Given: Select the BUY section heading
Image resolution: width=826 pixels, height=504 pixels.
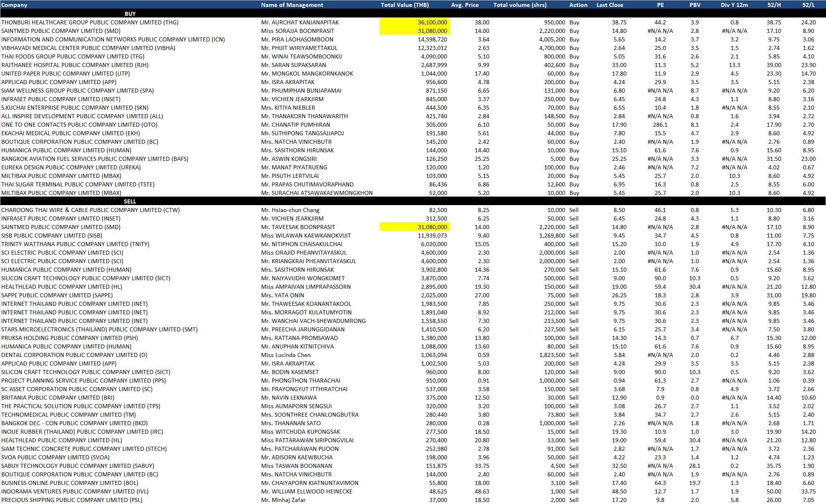Looking at the screenshot, I should click(x=130, y=14).
